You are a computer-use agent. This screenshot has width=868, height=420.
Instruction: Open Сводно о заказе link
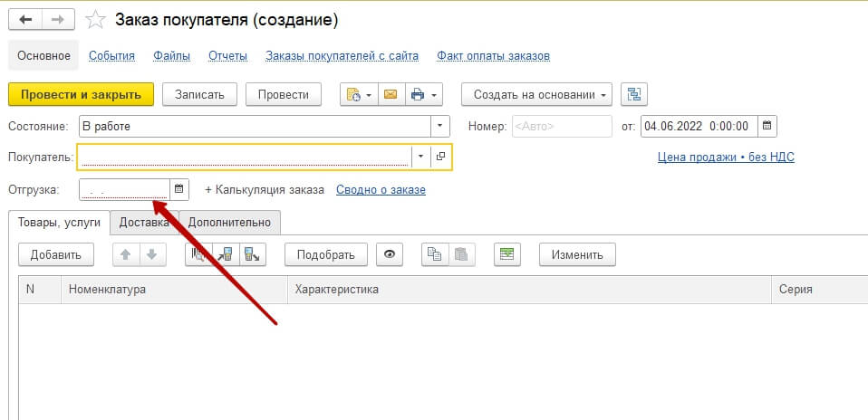click(x=381, y=190)
